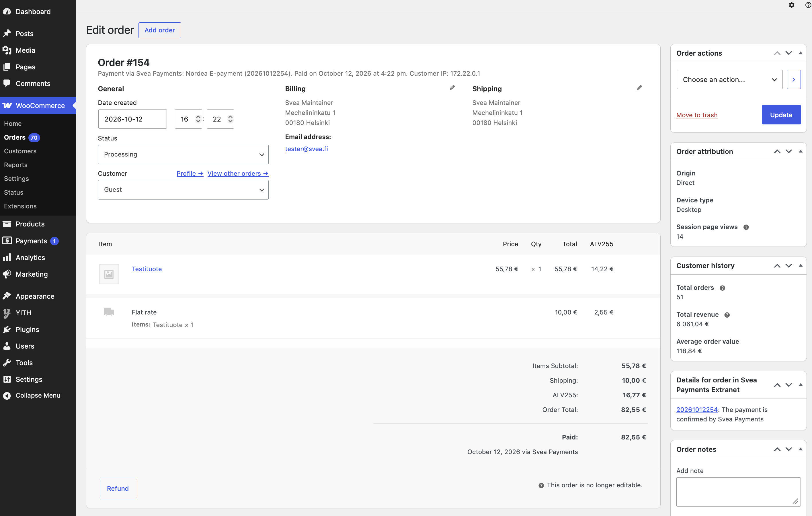Click Total revenue help icon
Viewport: 812px width, 516px height.
click(727, 315)
